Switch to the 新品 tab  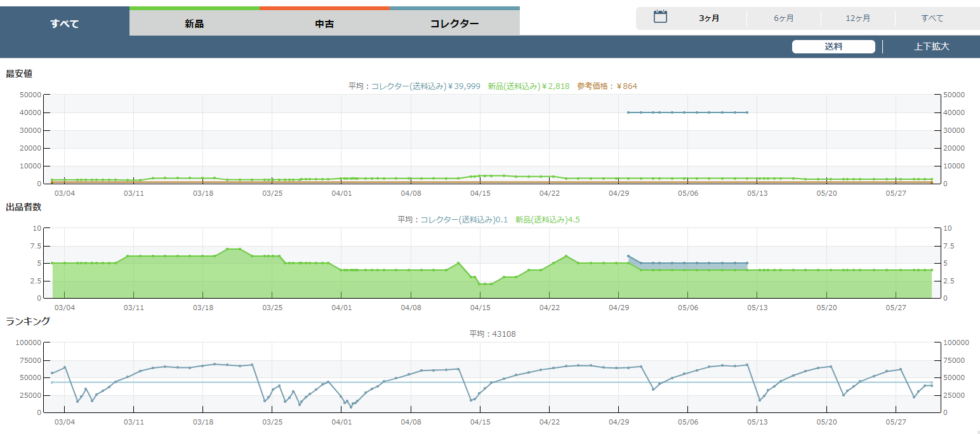194,24
